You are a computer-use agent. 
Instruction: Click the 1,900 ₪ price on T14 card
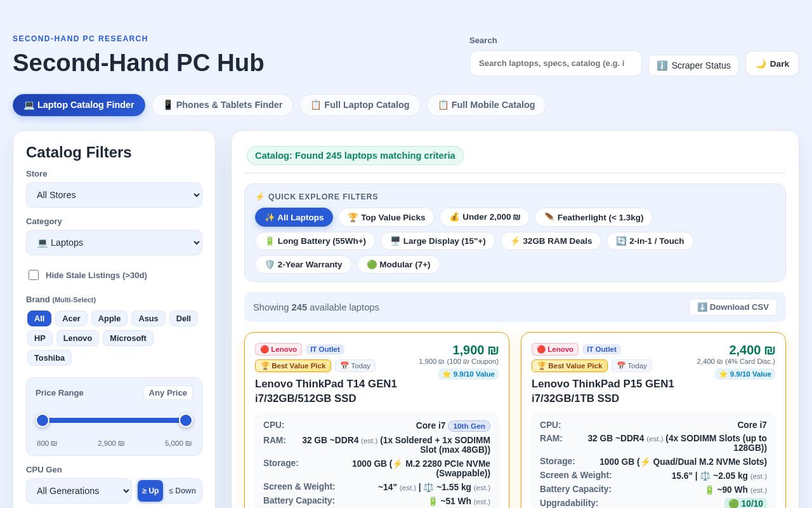point(475,350)
